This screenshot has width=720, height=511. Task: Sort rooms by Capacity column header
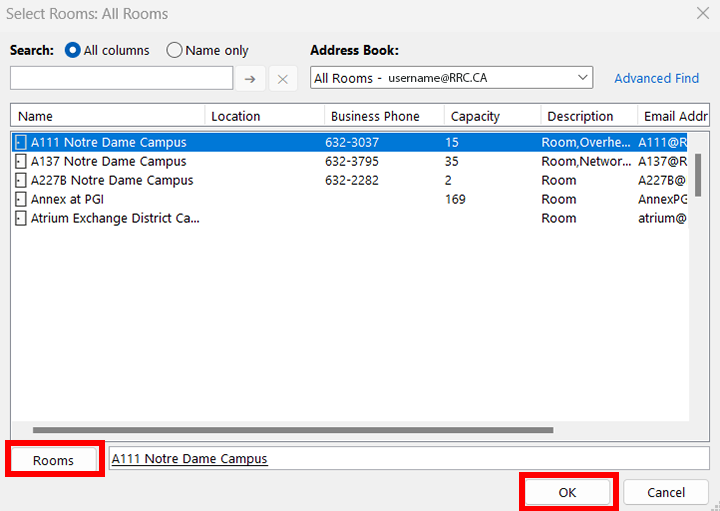(492, 117)
